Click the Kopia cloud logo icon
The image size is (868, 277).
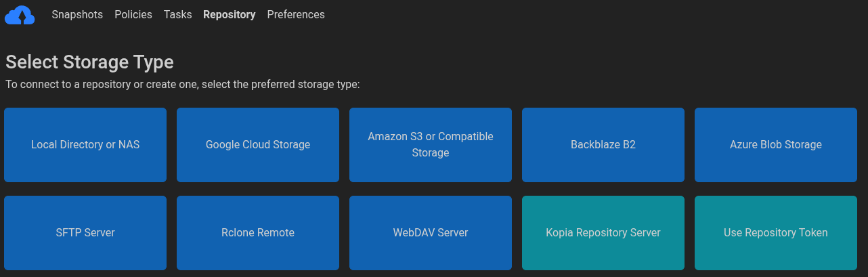tap(19, 14)
